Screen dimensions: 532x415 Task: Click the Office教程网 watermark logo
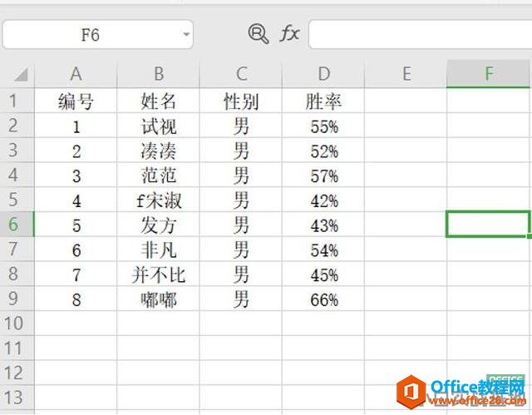tap(461, 392)
